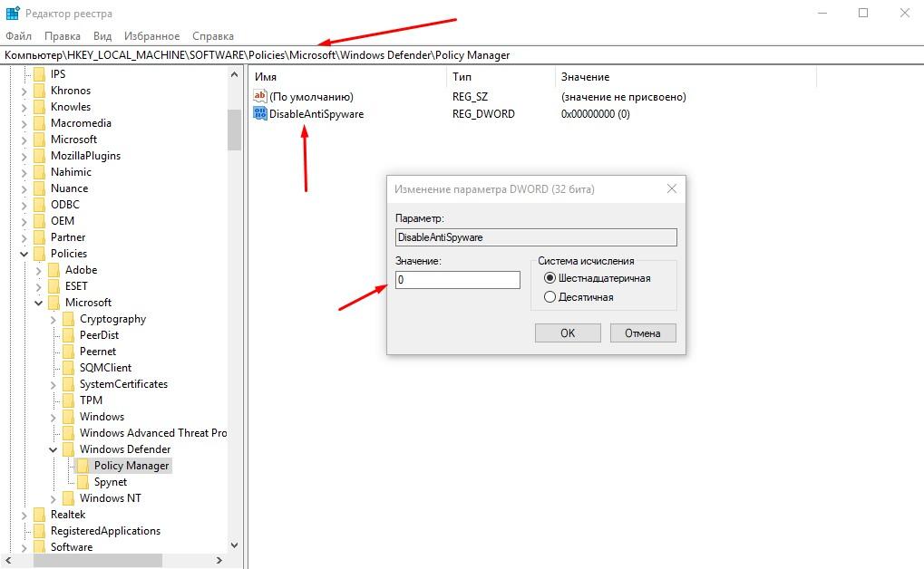Expand the Windows node under Policies\Microsoft
The width and height of the screenshot is (924, 569).
[x=53, y=417]
